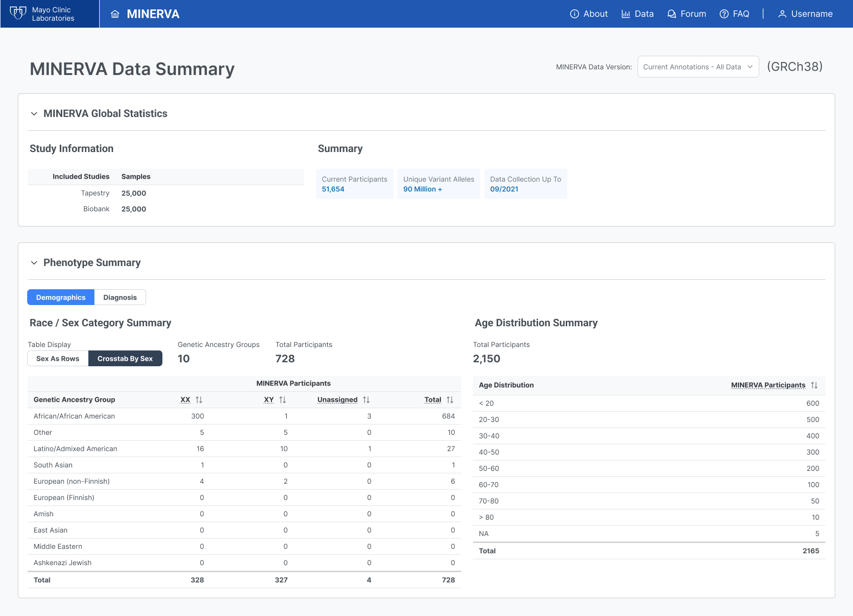Click the FAQ question mark icon
The image size is (853, 616).
(x=724, y=14)
